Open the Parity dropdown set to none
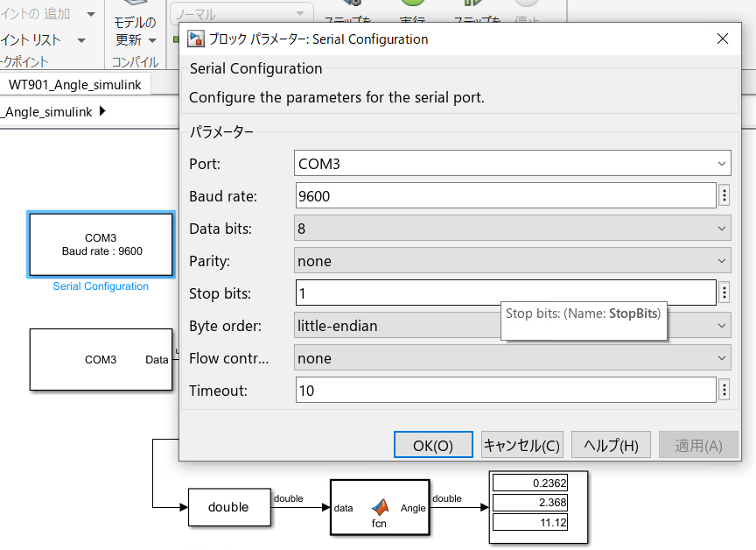Image resolution: width=756 pixels, height=550 pixels. [512, 260]
